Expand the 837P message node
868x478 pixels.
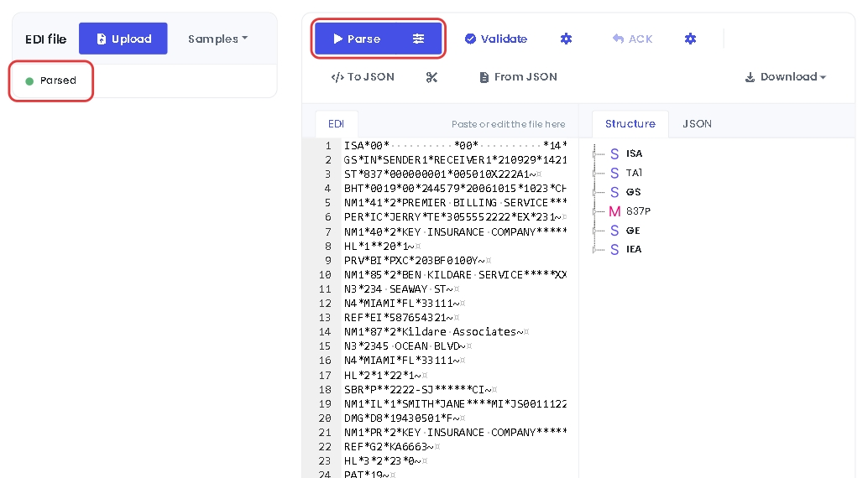pos(594,211)
